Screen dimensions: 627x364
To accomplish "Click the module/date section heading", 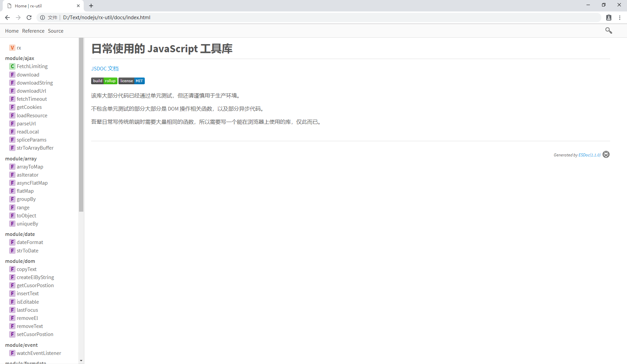I will [20, 234].
